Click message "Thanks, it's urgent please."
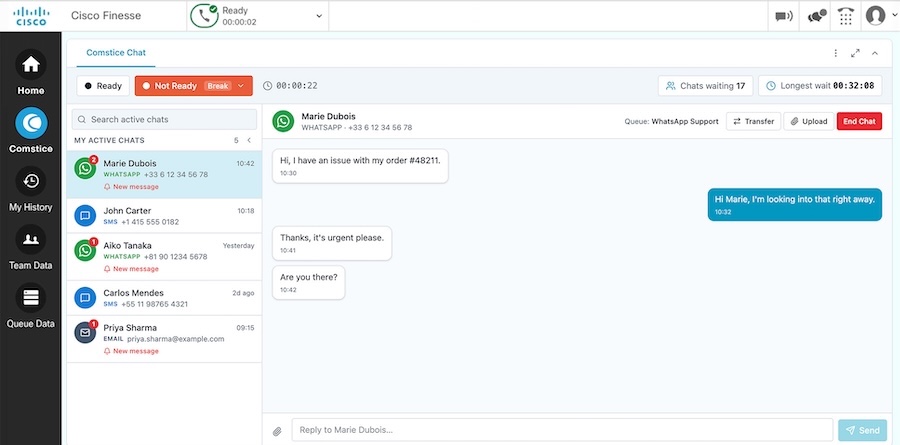 point(332,243)
